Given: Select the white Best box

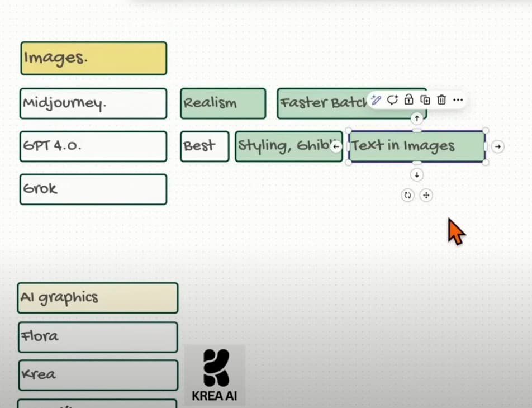Looking at the screenshot, I should 205,146.
